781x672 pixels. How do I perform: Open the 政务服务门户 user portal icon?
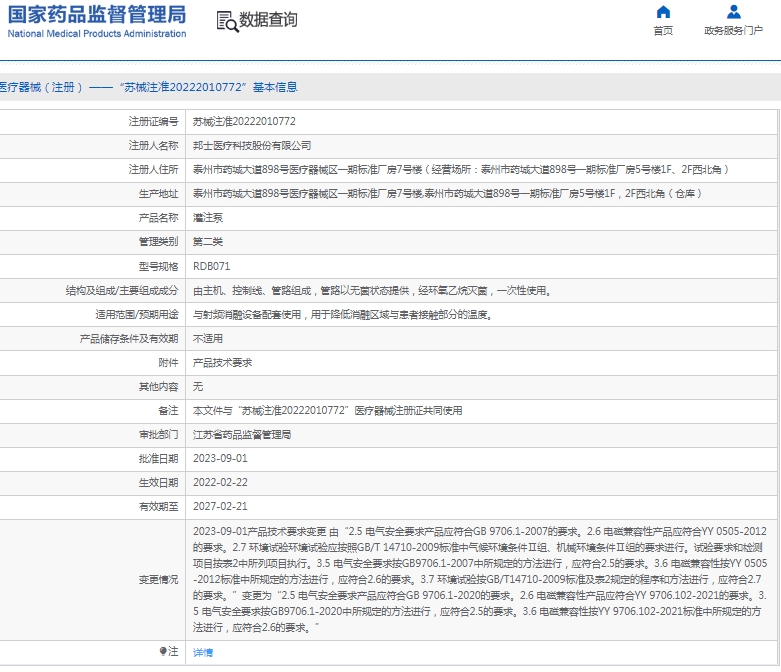coord(733,11)
